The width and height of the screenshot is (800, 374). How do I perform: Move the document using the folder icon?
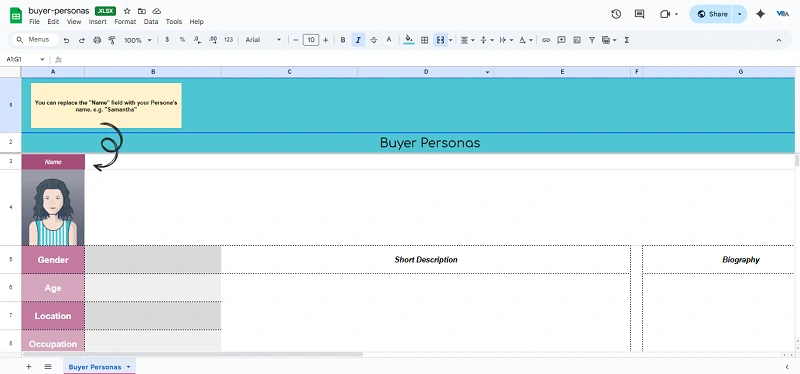[x=142, y=11]
